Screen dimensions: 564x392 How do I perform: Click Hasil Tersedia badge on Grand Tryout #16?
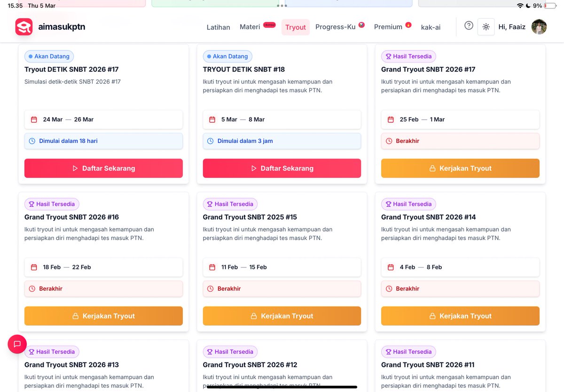pyautogui.click(x=52, y=204)
